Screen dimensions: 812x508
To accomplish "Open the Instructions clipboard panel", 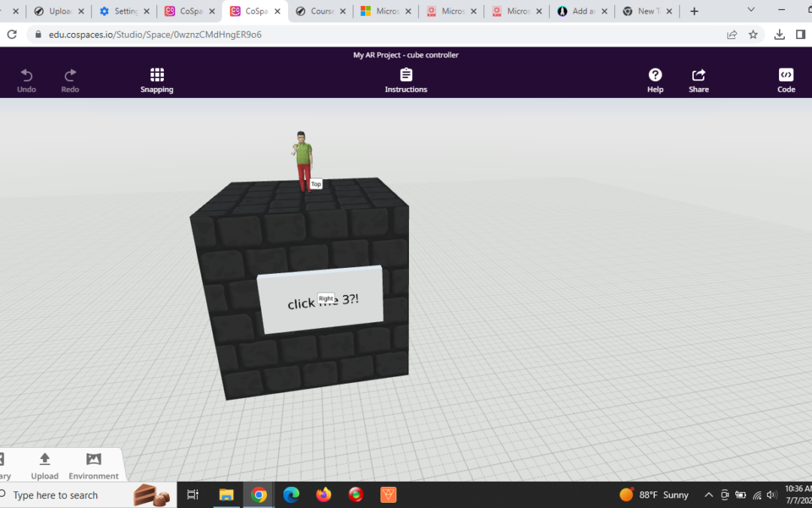I will 406,81.
